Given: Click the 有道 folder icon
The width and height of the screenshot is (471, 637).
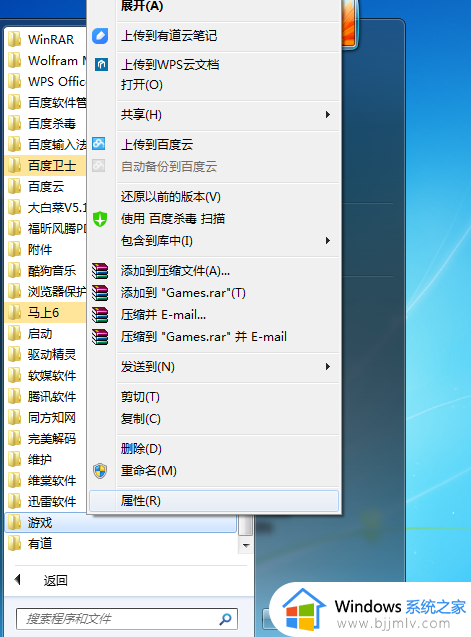Looking at the screenshot, I should (15, 544).
